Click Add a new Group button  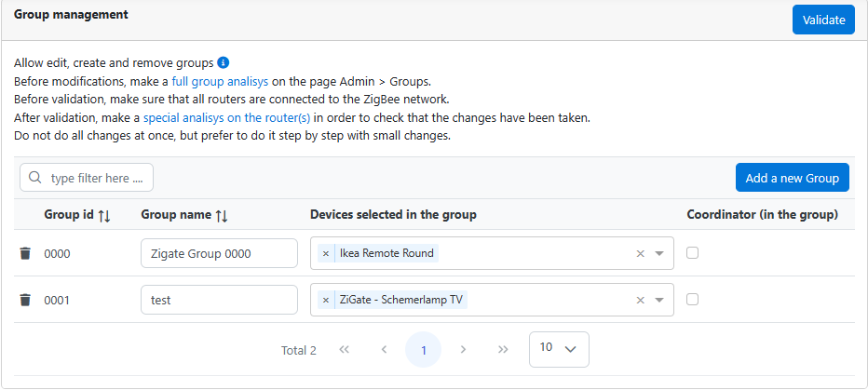click(x=793, y=178)
